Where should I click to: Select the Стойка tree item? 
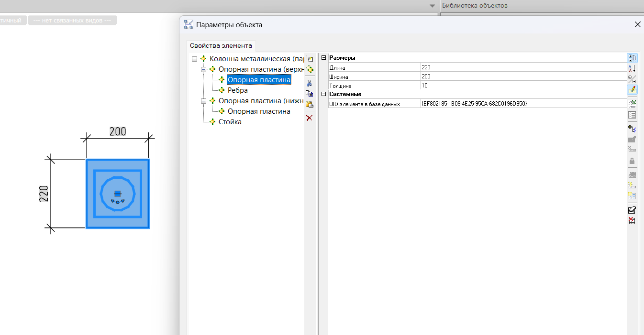pos(230,122)
